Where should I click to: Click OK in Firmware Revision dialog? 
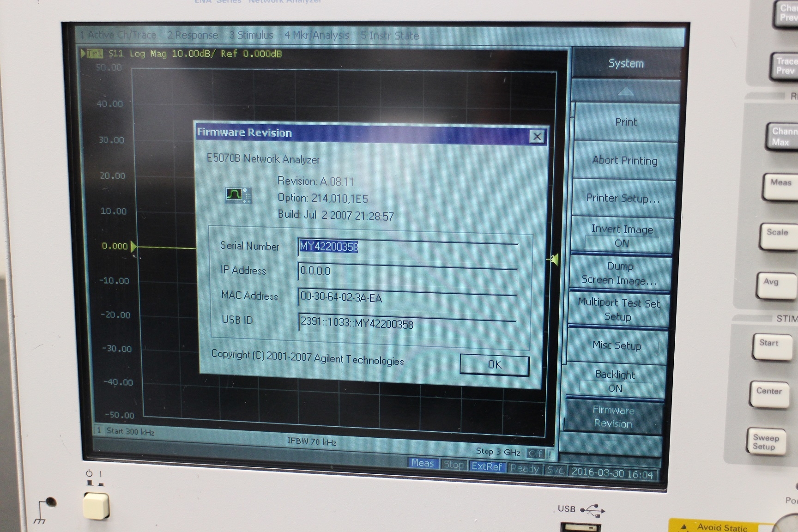pos(494,365)
